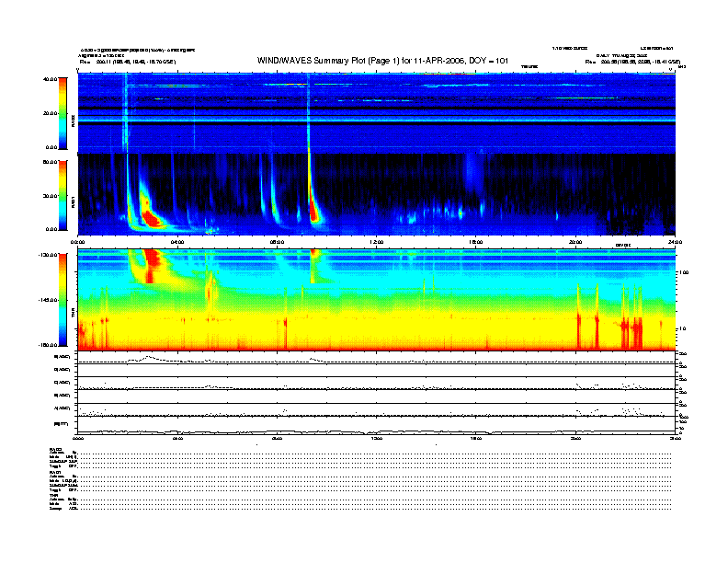Click the RAD1 spectrogram panel
728x563 pixels.
[x=377, y=194]
